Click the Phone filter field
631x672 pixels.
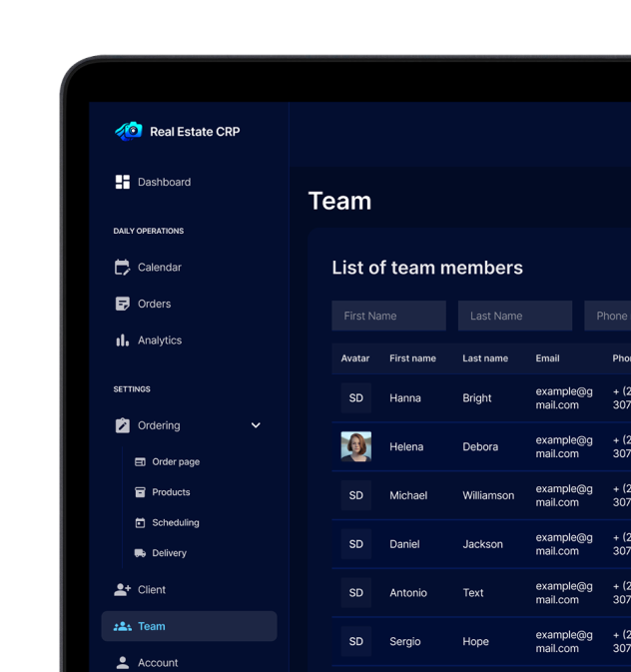pyautogui.click(x=607, y=316)
